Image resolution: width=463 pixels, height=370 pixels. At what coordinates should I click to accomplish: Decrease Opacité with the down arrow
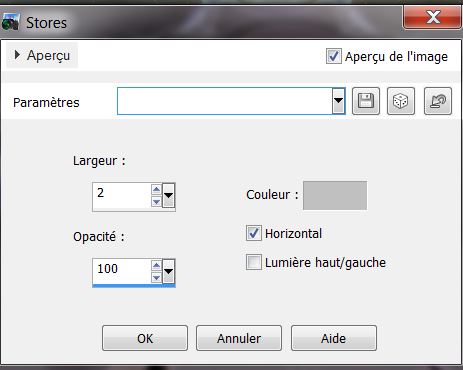point(156,277)
